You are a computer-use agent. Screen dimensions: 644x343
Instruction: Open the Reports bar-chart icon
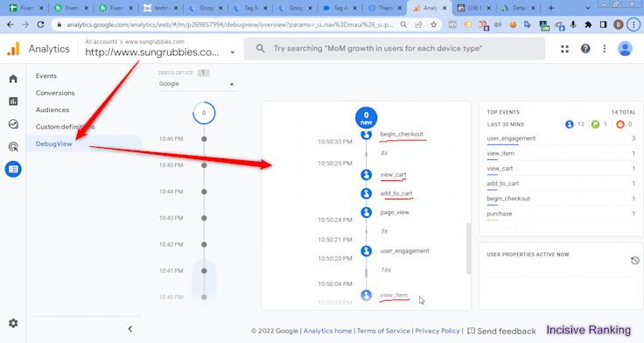click(13, 101)
